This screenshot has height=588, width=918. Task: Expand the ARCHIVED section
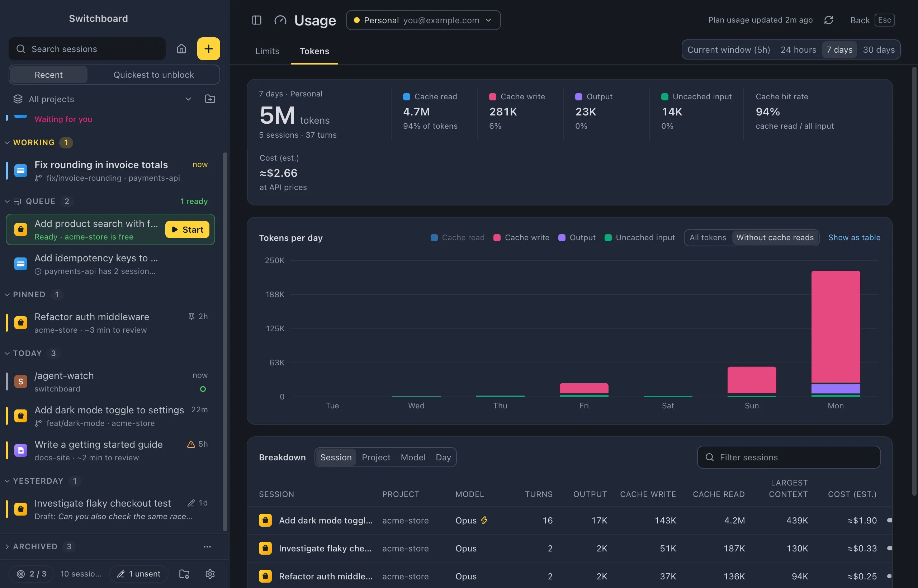[7, 546]
